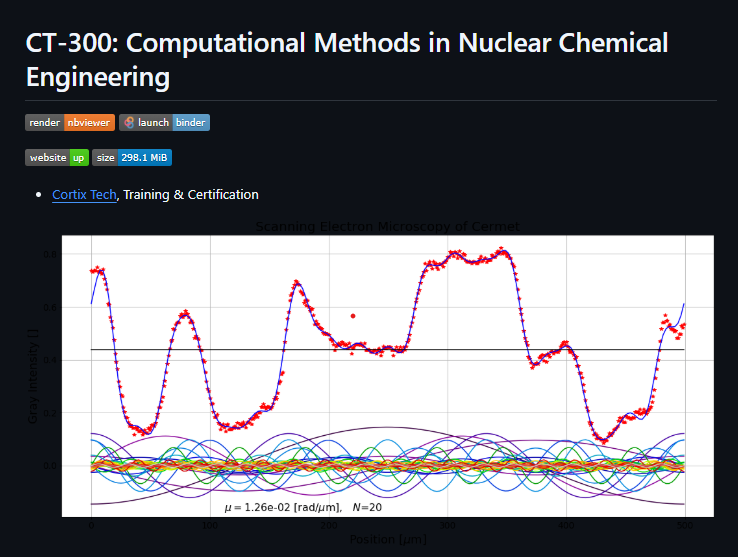738x557 pixels.
Task: Click the x-axis tick label 100
Action: (210, 524)
